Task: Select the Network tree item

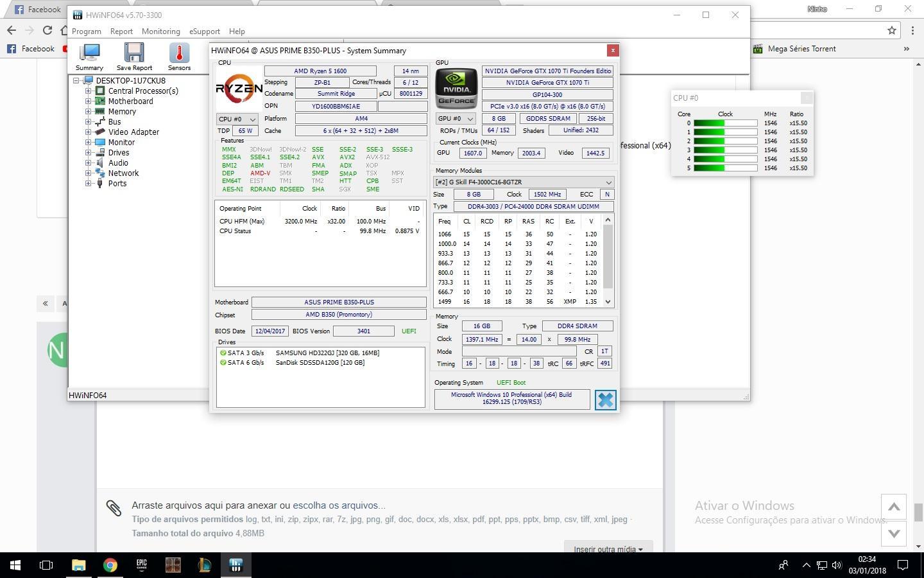Action: coord(123,173)
